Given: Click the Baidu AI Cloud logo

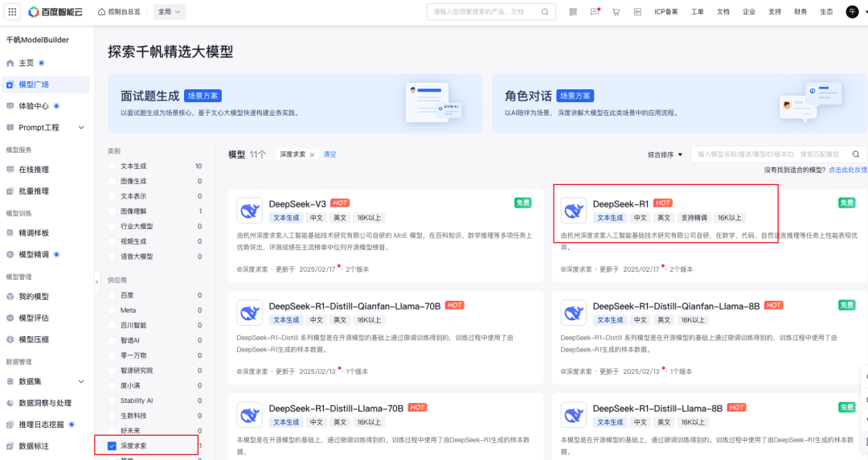Looking at the screenshot, I should [x=55, y=11].
